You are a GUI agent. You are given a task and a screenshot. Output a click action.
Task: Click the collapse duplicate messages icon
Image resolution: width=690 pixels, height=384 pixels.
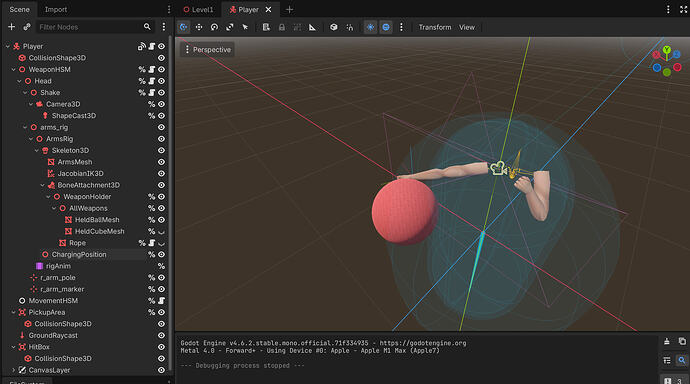667,360
